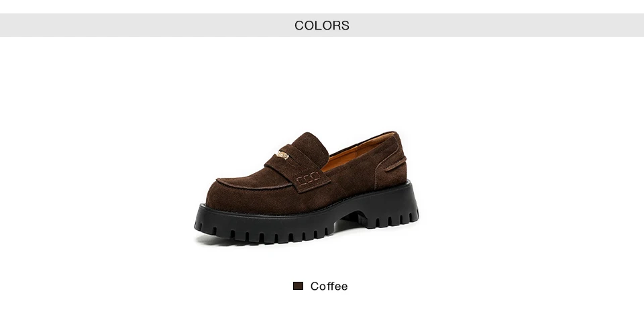This screenshot has height=316, width=644.
Task: Click the orange leather inner lining of the shoe
Action: click(354, 153)
